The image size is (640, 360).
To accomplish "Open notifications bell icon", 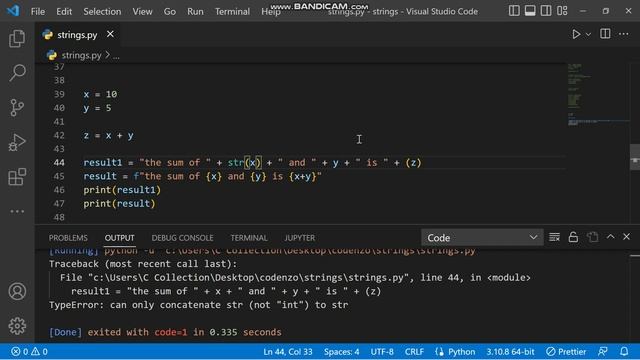I will pyautogui.click(x=624, y=351).
